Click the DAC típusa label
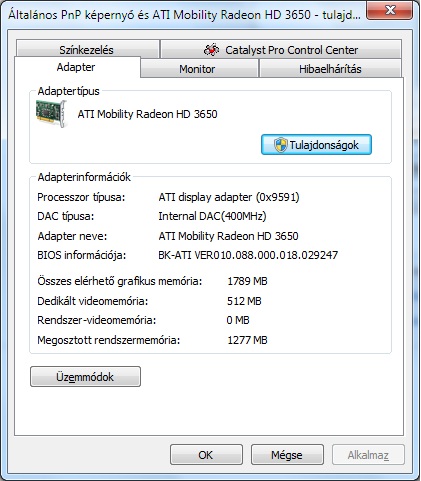Screen dimensions: 421x481 click(66, 216)
